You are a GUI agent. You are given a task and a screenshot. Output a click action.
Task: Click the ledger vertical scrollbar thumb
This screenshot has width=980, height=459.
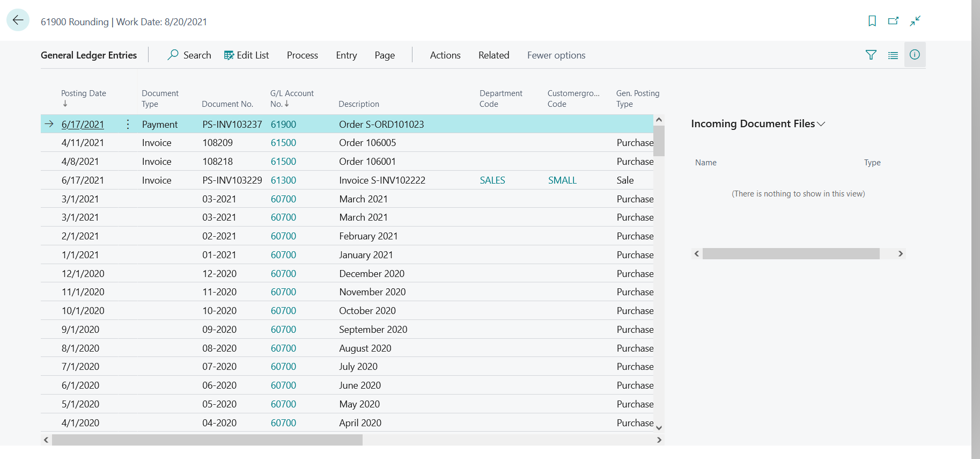[x=659, y=141]
